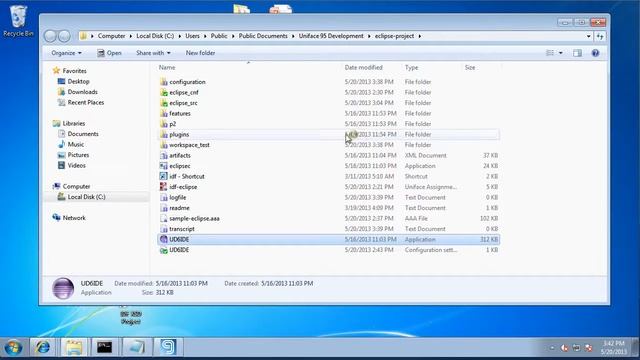640x360 pixels.
Task: Select the idf - Shortcut icon
Action: click(x=164, y=176)
